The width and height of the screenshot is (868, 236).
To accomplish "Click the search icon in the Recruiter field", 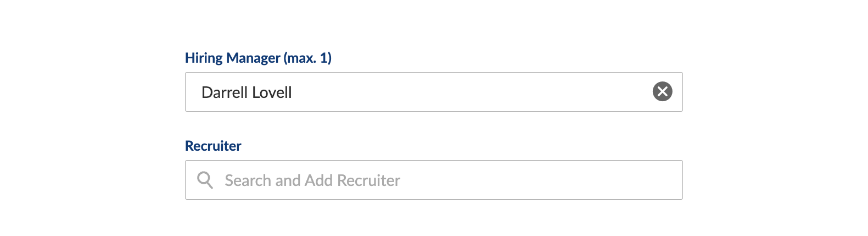I will tap(205, 180).
